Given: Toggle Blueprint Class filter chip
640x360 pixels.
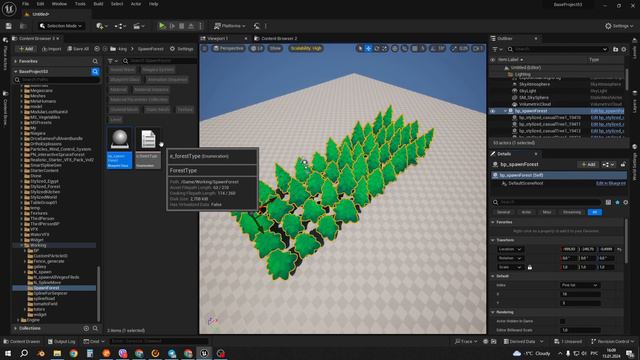Looking at the screenshot, I should coord(125,80).
